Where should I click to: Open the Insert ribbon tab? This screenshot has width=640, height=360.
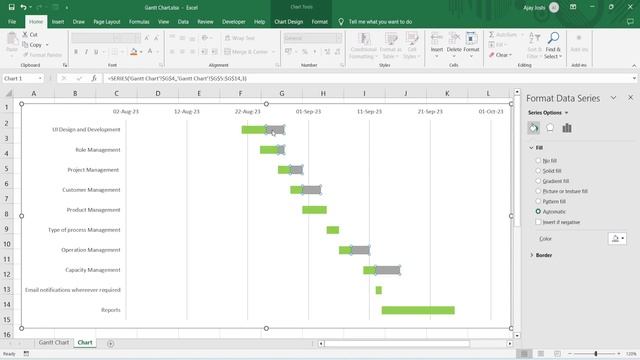(58, 22)
